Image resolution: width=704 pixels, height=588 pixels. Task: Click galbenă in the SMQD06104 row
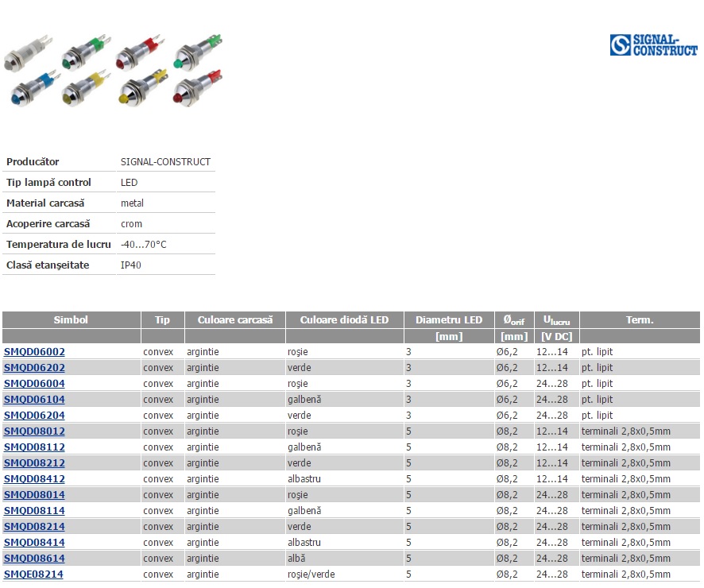coord(304,400)
